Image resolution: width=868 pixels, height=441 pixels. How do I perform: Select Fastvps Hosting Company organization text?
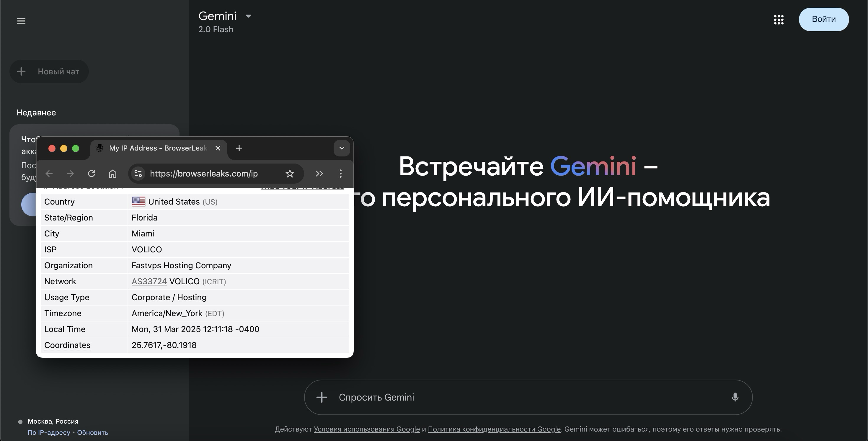pos(181,265)
